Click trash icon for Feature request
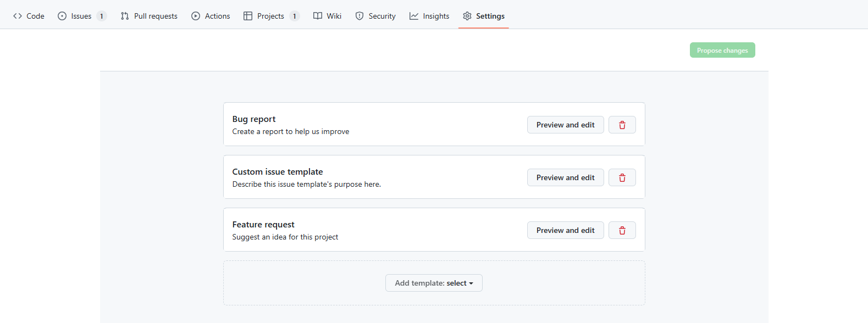The height and width of the screenshot is (323, 868). pos(622,230)
